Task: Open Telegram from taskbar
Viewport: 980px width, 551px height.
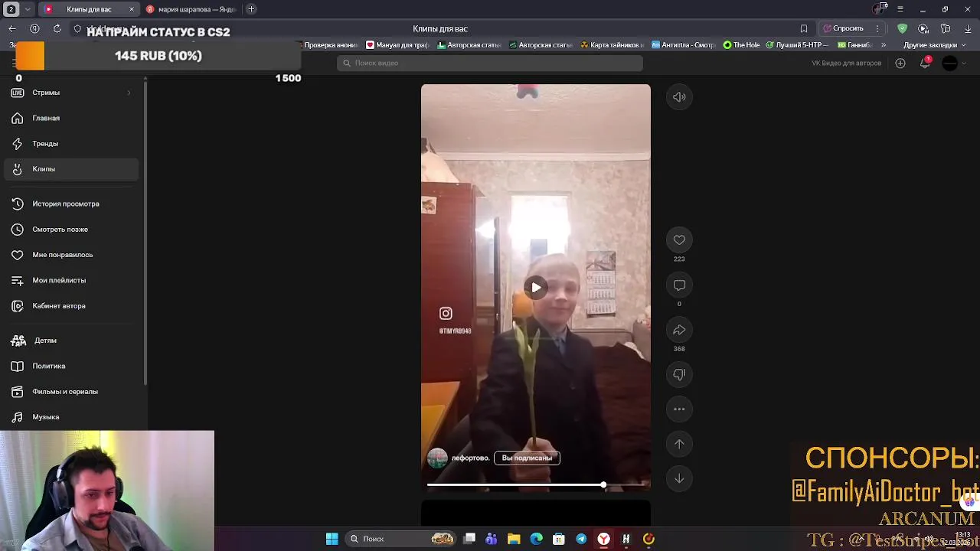Action: (x=581, y=539)
